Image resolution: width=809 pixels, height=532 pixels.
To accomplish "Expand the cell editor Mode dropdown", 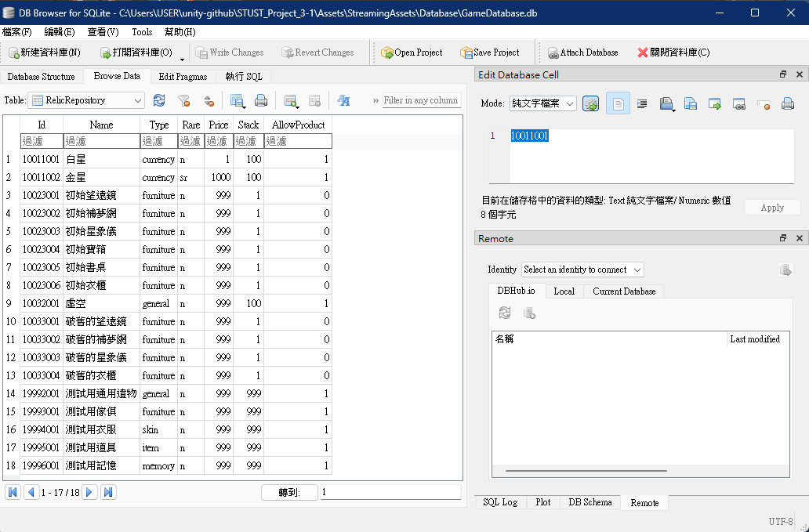I will [x=542, y=103].
